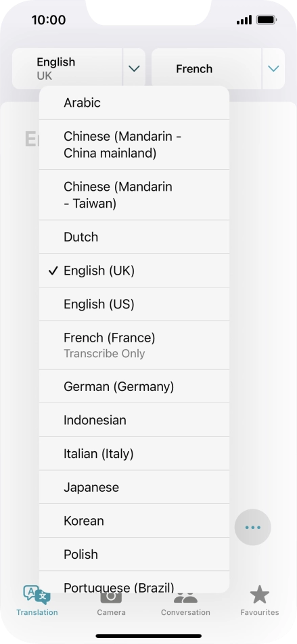Viewport: 297px width, 644px height.
Task: Tap the Favourites star icon
Action: tap(260, 595)
